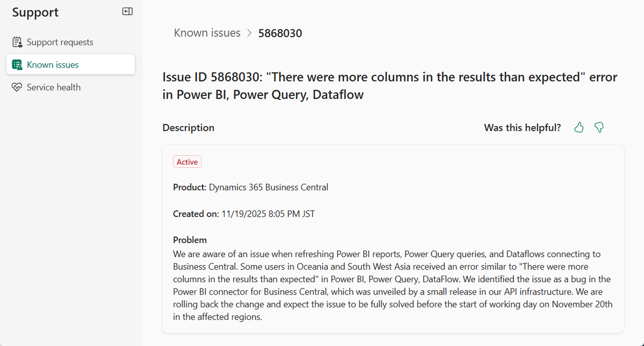Select Service health from the sidebar
The height and width of the screenshot is (346, 644).
point(54,87)
